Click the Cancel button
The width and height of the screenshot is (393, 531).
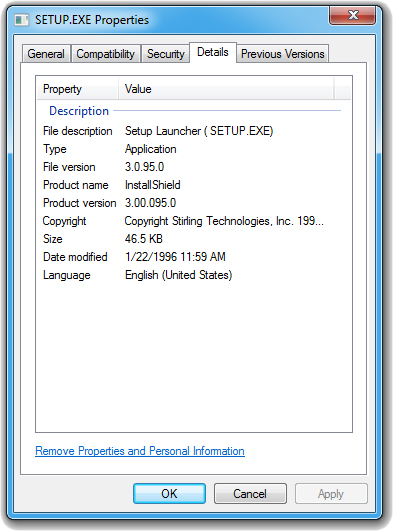tap(250, 494)
